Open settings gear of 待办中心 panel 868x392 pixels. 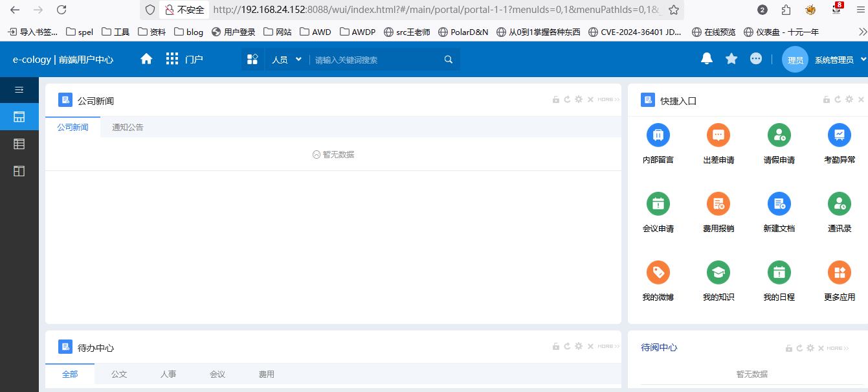click(x=579, y=347)
